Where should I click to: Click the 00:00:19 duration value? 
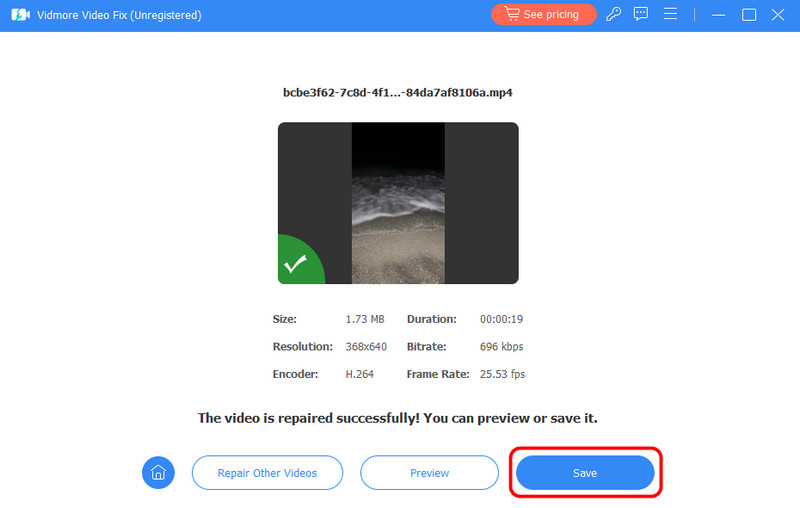pyautogui.click(x=502, y=320)
